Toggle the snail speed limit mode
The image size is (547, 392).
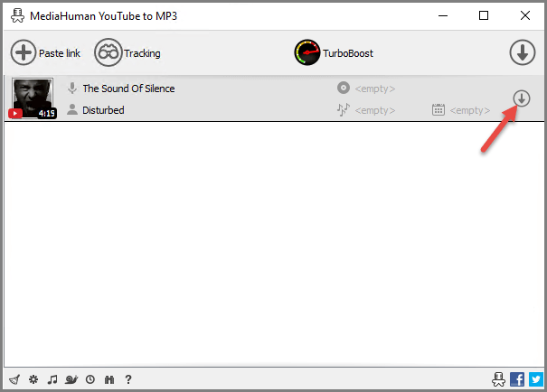(71, 379)
